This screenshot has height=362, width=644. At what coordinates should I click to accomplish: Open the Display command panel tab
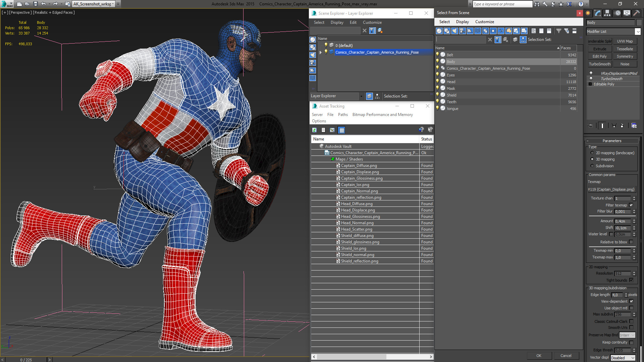coord(627,13)
